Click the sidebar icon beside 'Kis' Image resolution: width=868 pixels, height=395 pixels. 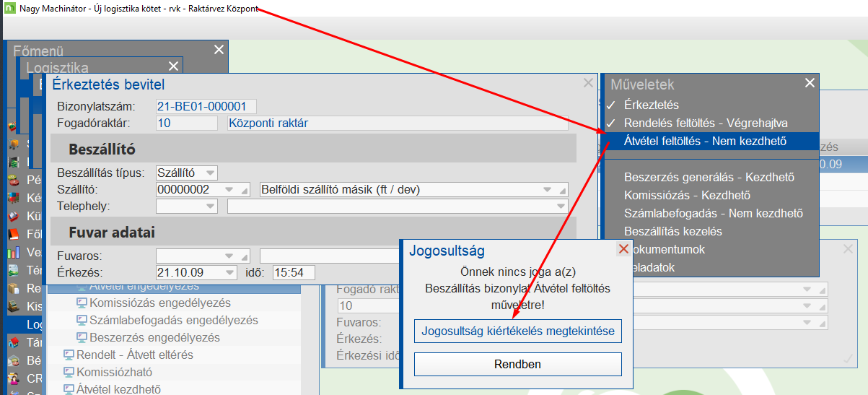pos(13,307)
